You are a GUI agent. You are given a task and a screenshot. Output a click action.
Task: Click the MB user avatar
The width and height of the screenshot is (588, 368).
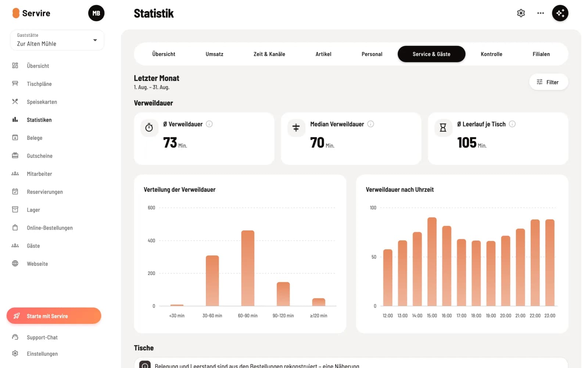point(96,13)
